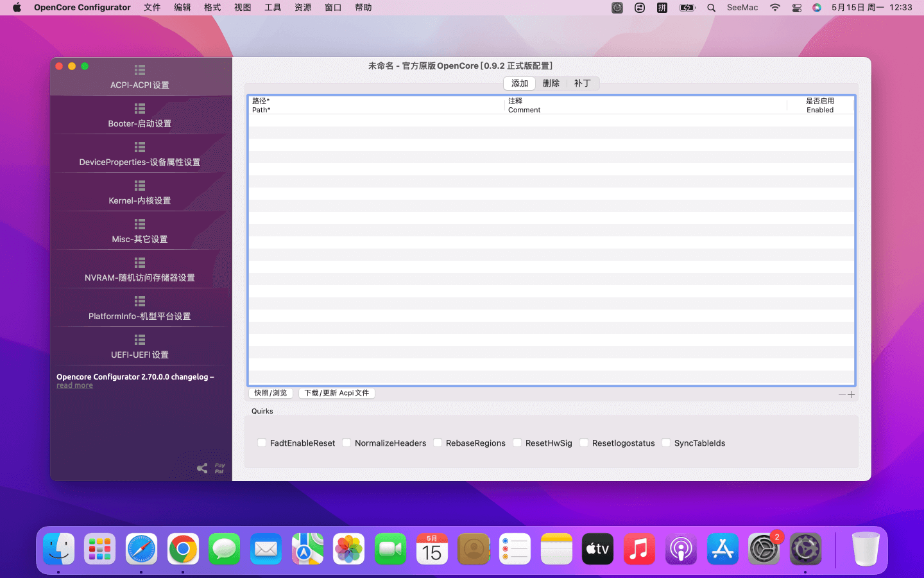The height and width of the screenshot is (578, 924).
Task: Select the PlatformInfo sidebar list icon
Action: pyautogui.click(x=140, y=301)
